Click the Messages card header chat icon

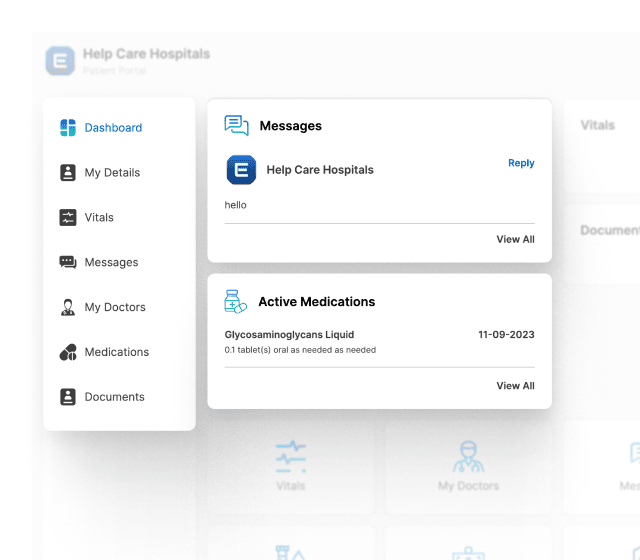(x=237, y=126)
